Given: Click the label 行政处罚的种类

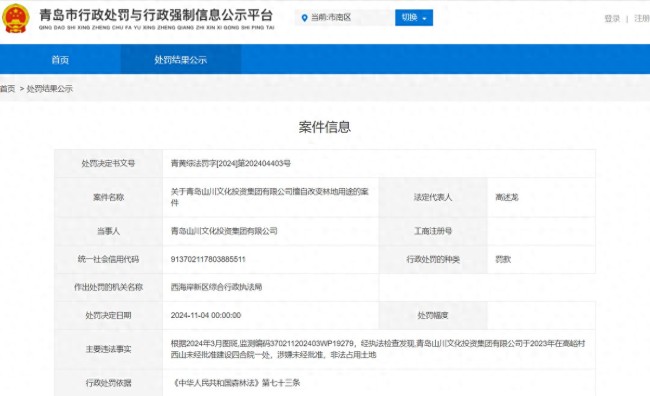Looking at the screenshot, I should [x=433, y=260].
